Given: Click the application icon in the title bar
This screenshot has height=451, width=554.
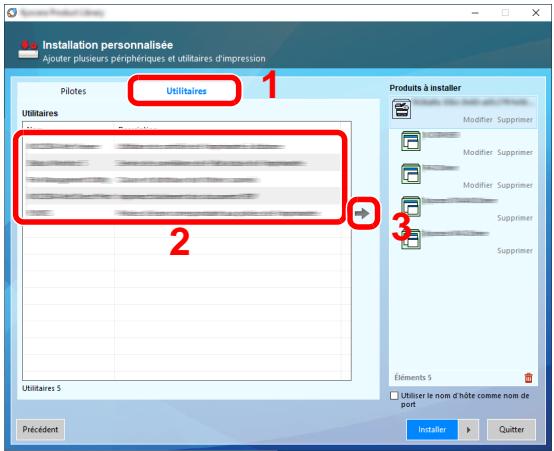Looking at the screenshot, I should tap(12, 13).
